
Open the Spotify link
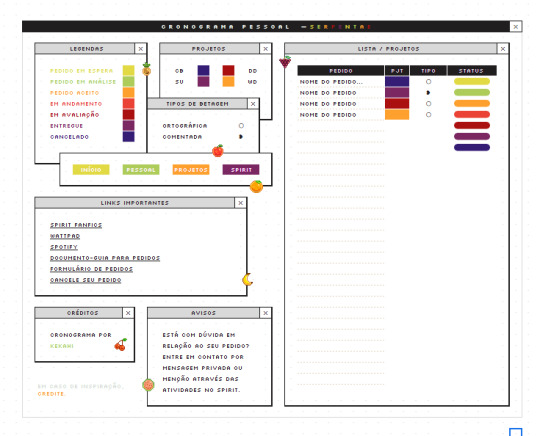click(64, 247)
